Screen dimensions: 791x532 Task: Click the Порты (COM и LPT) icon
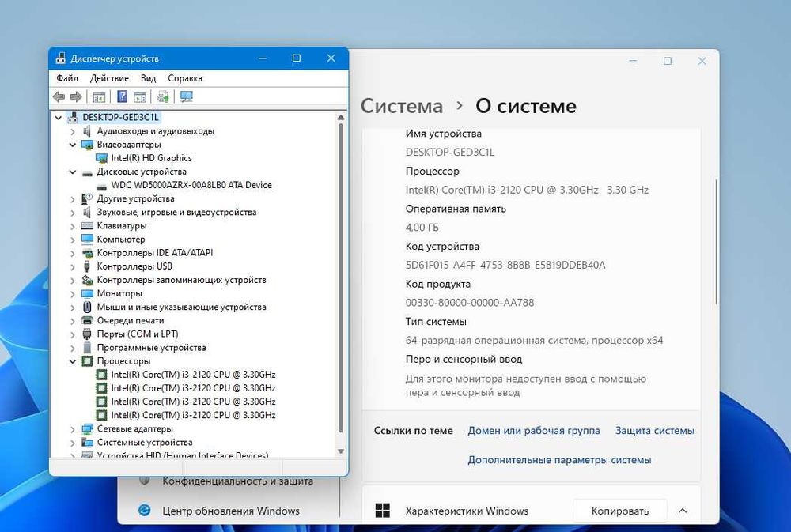pos(87,334)
